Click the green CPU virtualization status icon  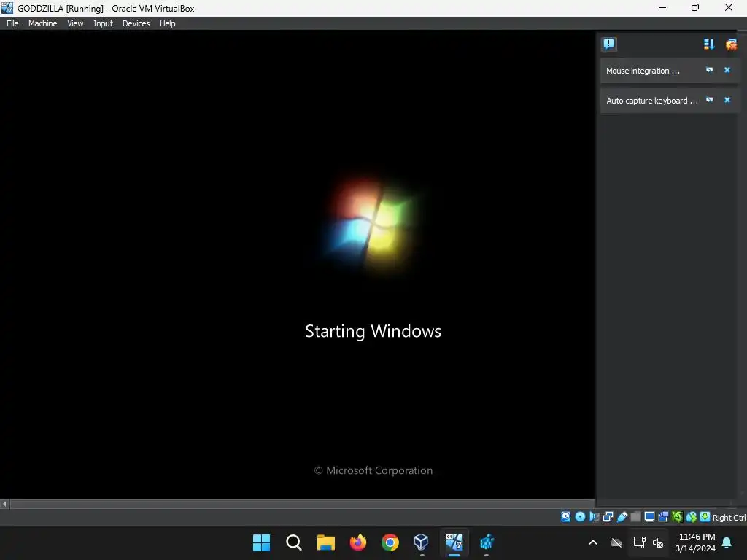[677, 517]
